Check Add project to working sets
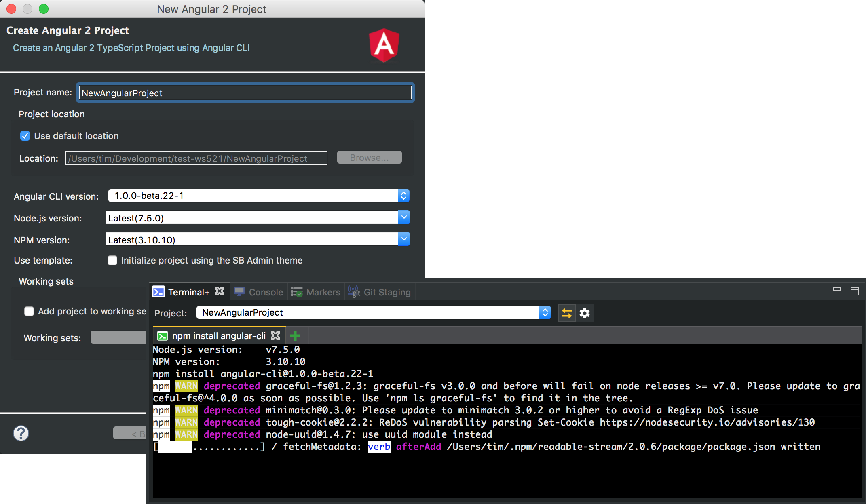866x504 pixels. (29, 311)
